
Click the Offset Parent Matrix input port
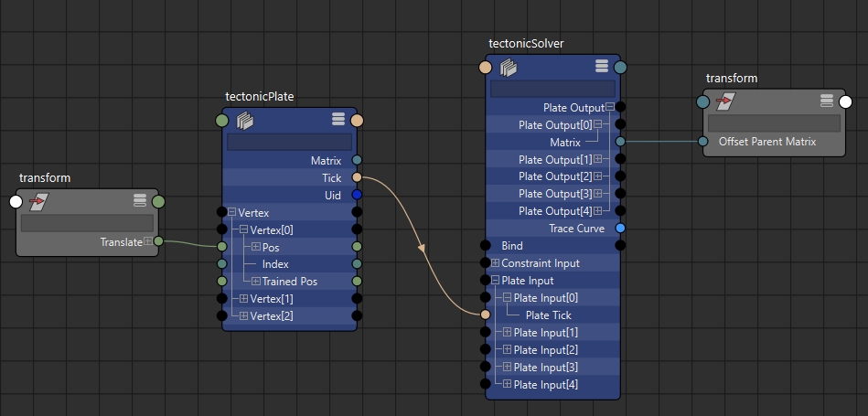[702, 142]
